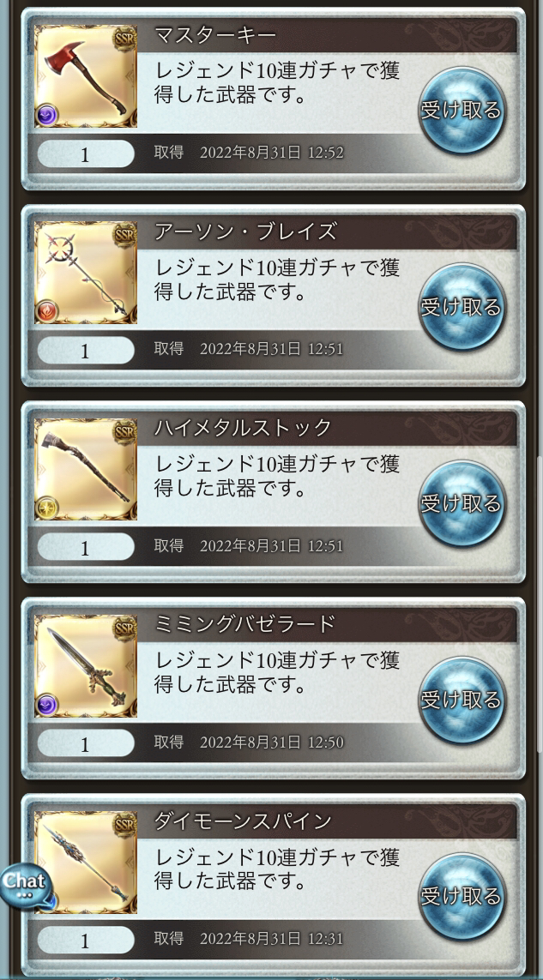This screenshot has height=980, width=543.
Task: Tap the SSR badge on アーソン・ブレイズ
Action: point(125,236)
